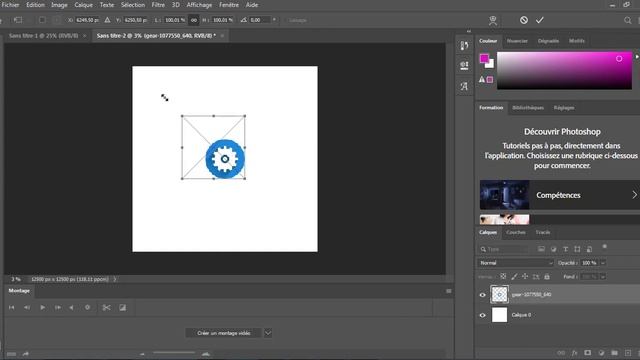Lock transparent pixels in layers panel

click(503, 277)
